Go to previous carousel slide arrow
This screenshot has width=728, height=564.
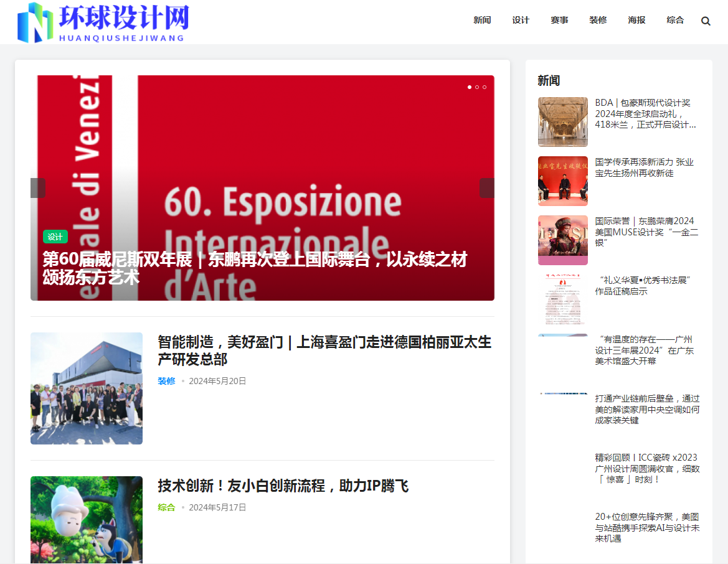(x=38, y=188)
